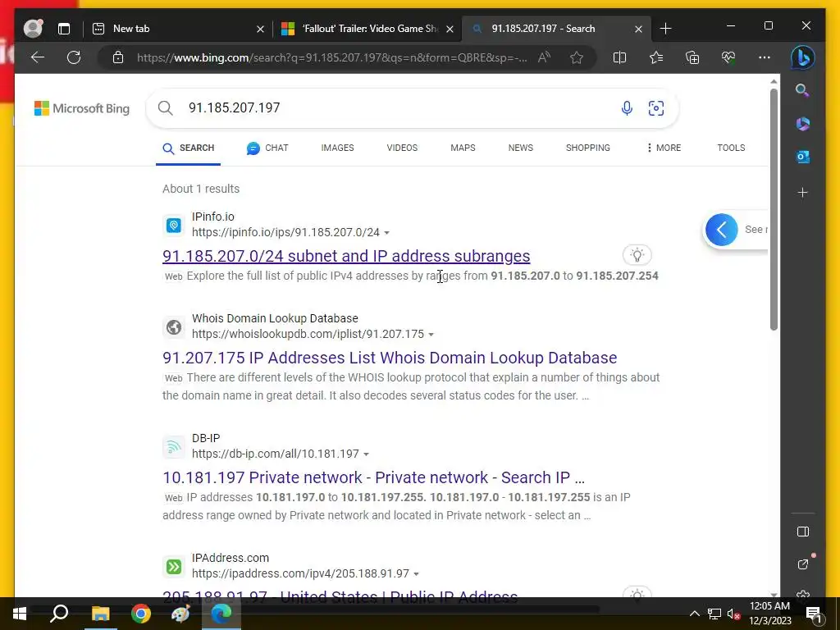Open the Windows Start menu

(x=20, y=614)
